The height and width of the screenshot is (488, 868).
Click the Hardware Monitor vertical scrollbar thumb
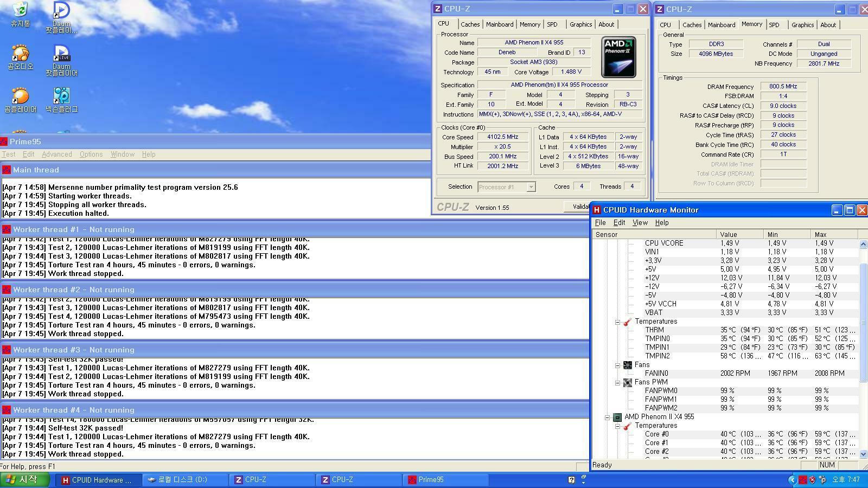pyautogui.click(x=863, y=322)
